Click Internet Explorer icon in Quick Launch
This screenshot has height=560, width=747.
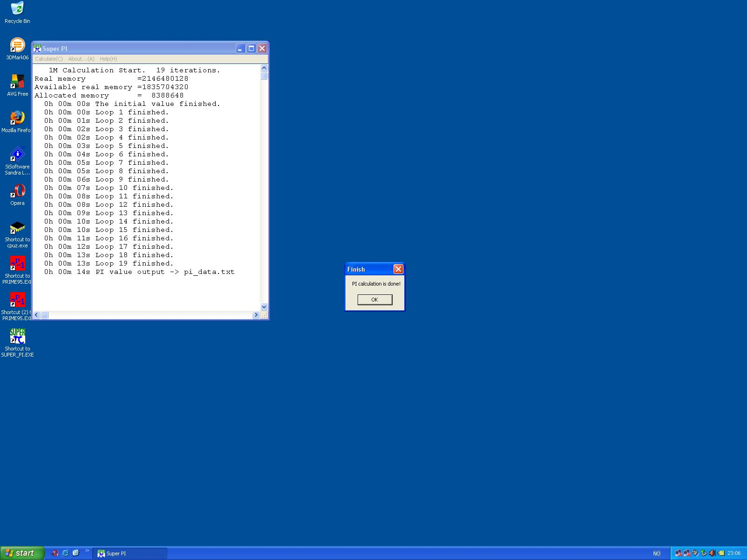[65, 553]
